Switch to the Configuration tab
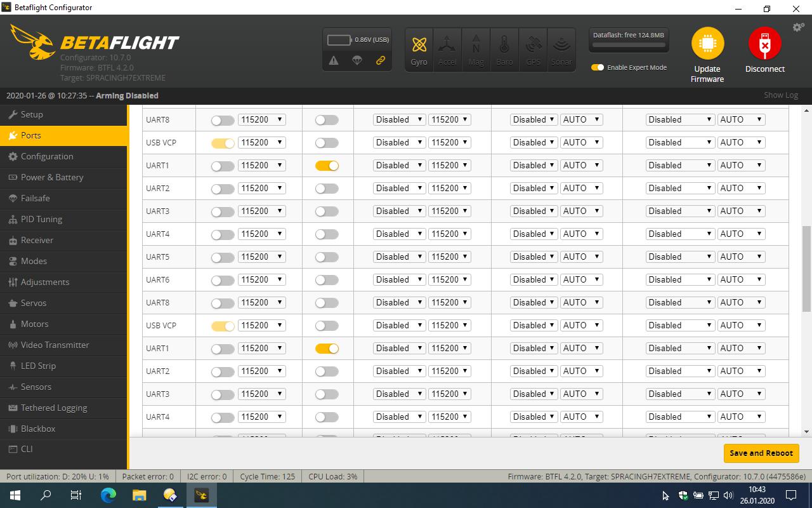 [x=46, y=156]
